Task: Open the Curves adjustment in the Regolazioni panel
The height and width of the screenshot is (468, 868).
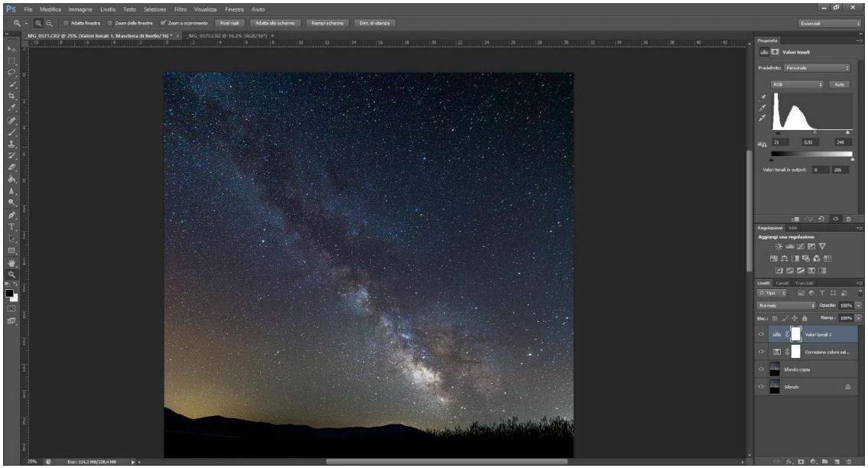Action: click(800, 245)
